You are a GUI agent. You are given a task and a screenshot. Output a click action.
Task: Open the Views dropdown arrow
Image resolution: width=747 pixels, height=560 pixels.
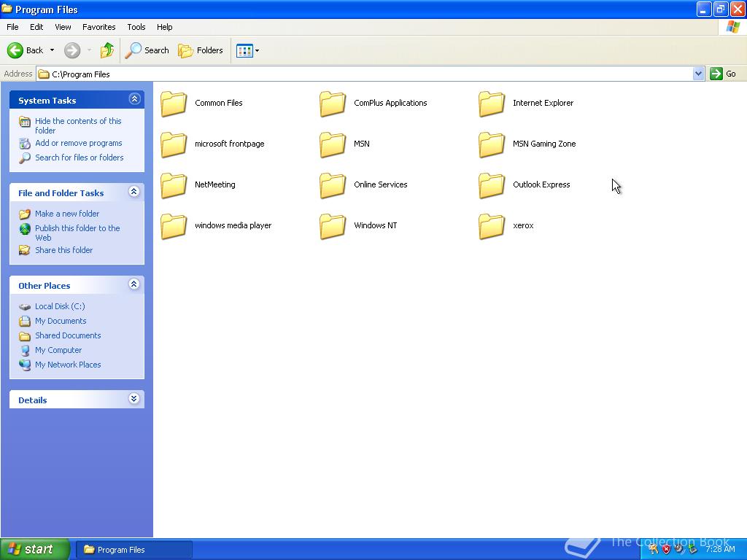click(x=258, y=50)
